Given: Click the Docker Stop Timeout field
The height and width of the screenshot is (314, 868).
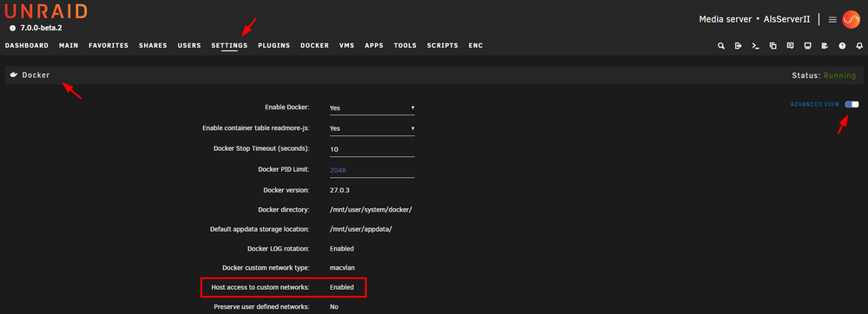Looking at the screenshot, I should coord(372,149).
